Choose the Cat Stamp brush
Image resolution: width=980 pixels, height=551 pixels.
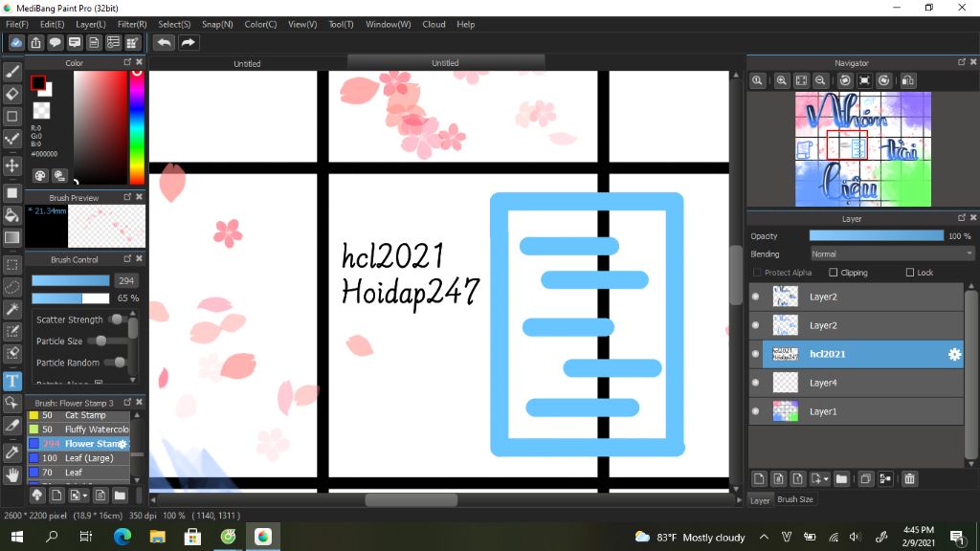78,415
